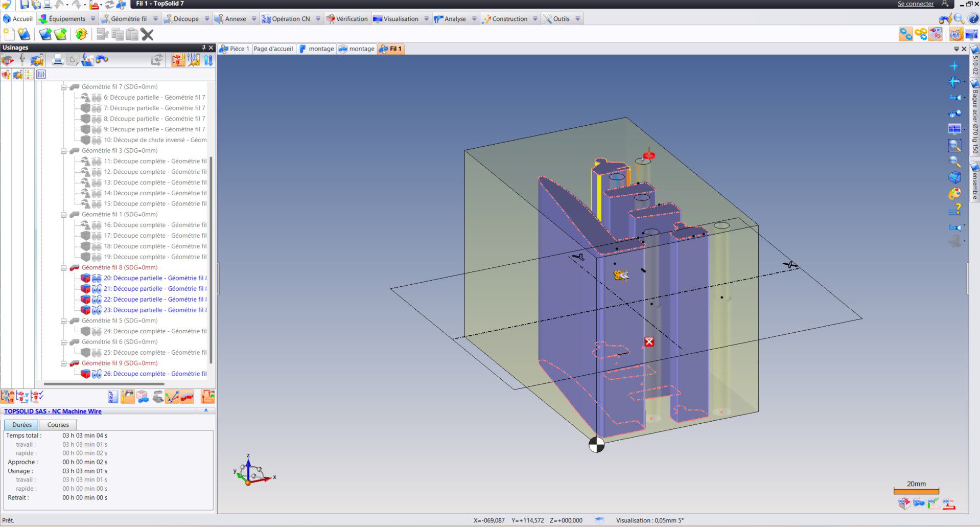Screen dimensions: 980x527
Task: Open TOPSOLID SAS - NC Machine Wire link
Action: [x=53, y=411]
